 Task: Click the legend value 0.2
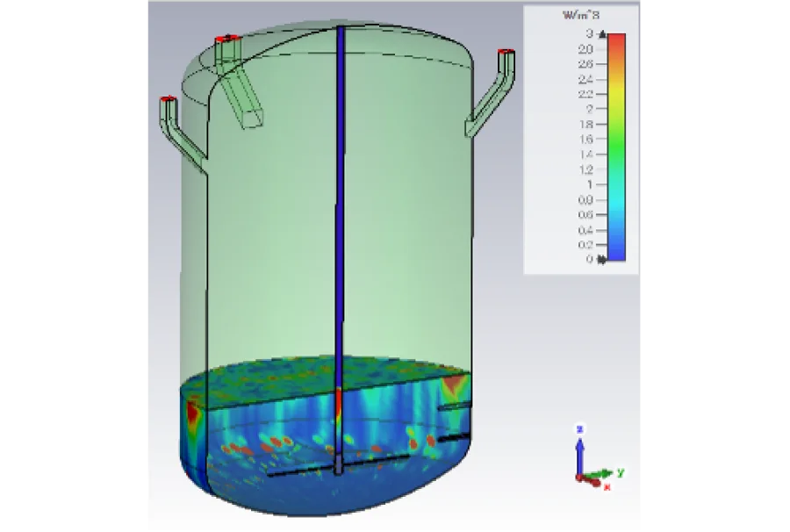585,245
